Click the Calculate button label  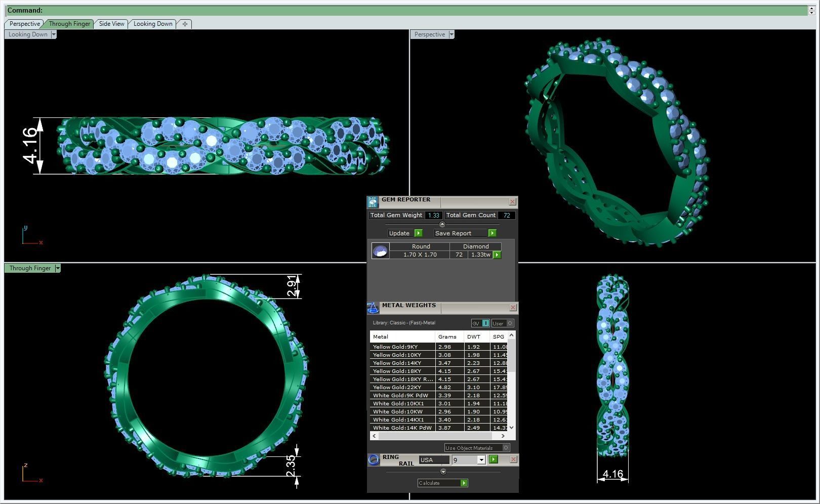tap(429, 483)
